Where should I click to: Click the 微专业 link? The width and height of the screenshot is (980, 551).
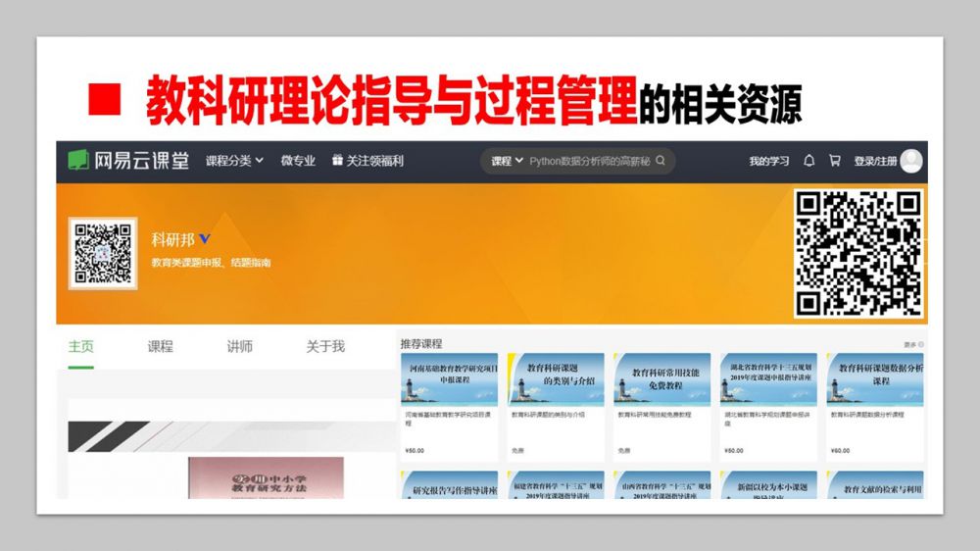click(298, 161)
